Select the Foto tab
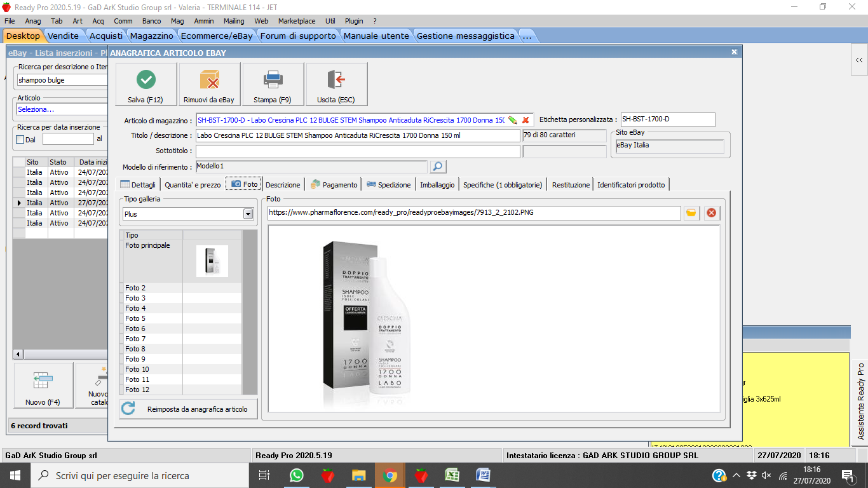Screen dimensions: 868x488 244,184
